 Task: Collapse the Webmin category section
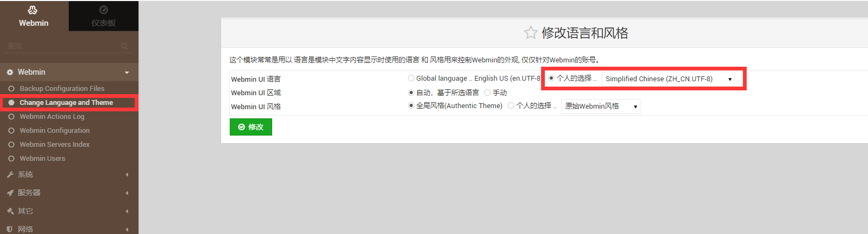coord(69,72)
